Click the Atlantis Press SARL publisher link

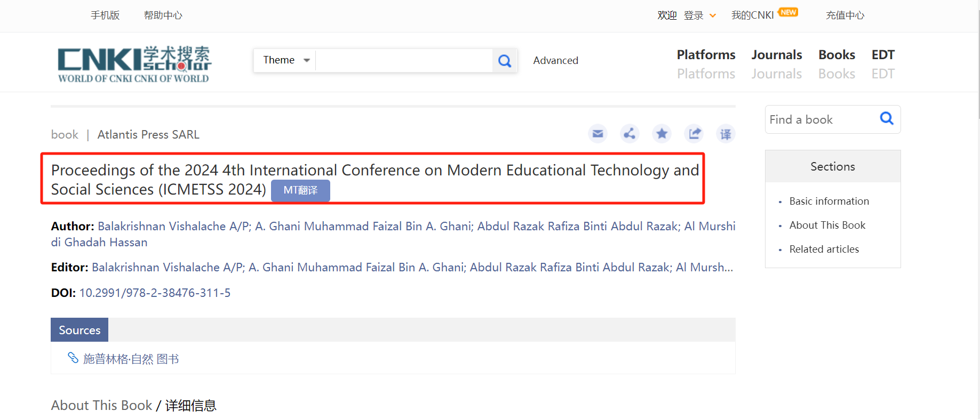(148, 134)
